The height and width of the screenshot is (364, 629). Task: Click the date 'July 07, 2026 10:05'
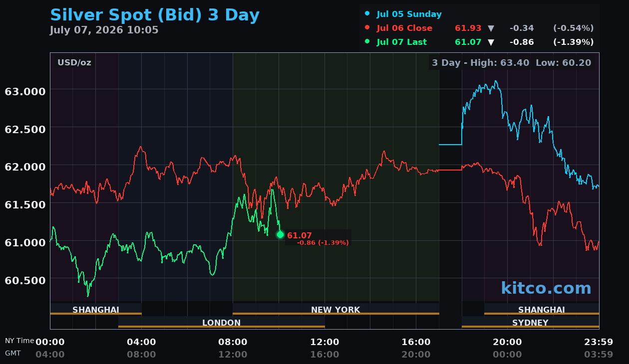pyautogui.click(x=104, y=30)
